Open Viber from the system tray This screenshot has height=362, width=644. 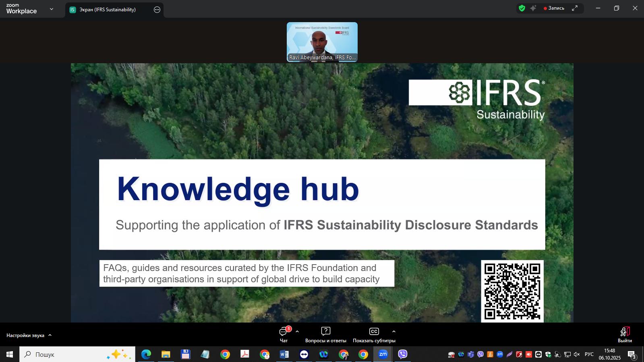pyautogui.click(x=480, y=355)
